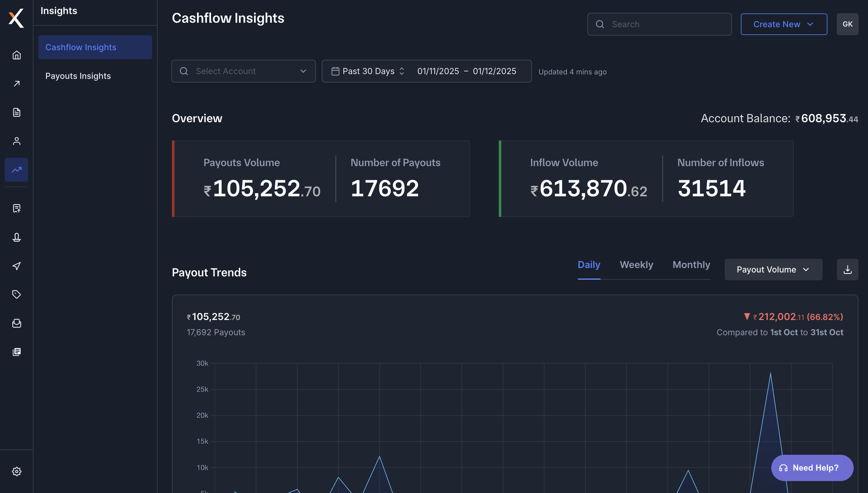This screenshot has height=493, width=868.
Task: Download the Payout Trends chart
Action: (848, 269)
